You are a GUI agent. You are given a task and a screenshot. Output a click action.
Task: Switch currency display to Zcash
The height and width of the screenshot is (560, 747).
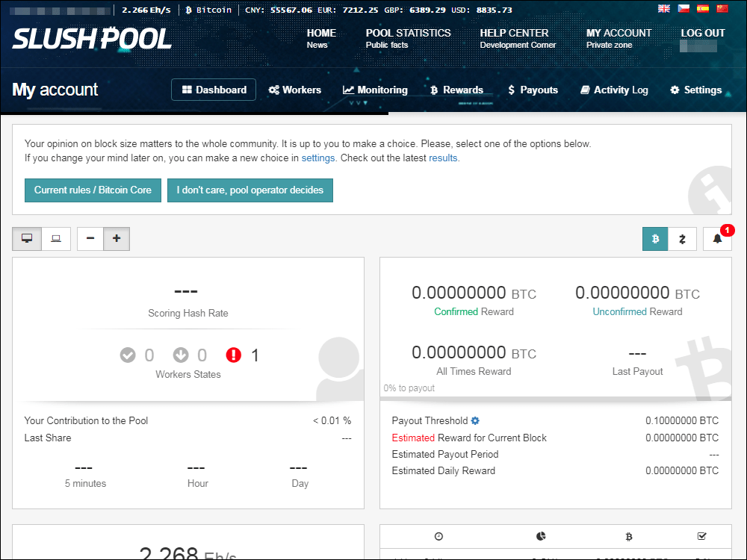(x=682, y=238)
